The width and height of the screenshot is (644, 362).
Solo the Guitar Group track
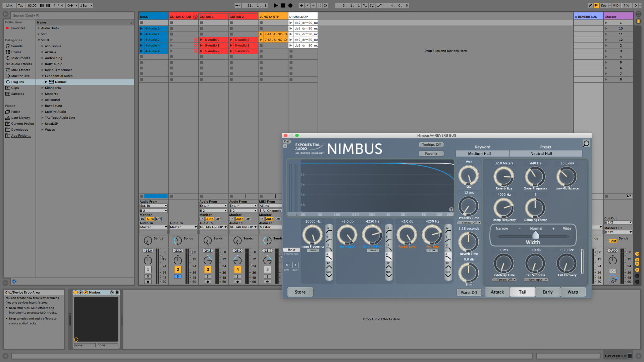point(178,277)
